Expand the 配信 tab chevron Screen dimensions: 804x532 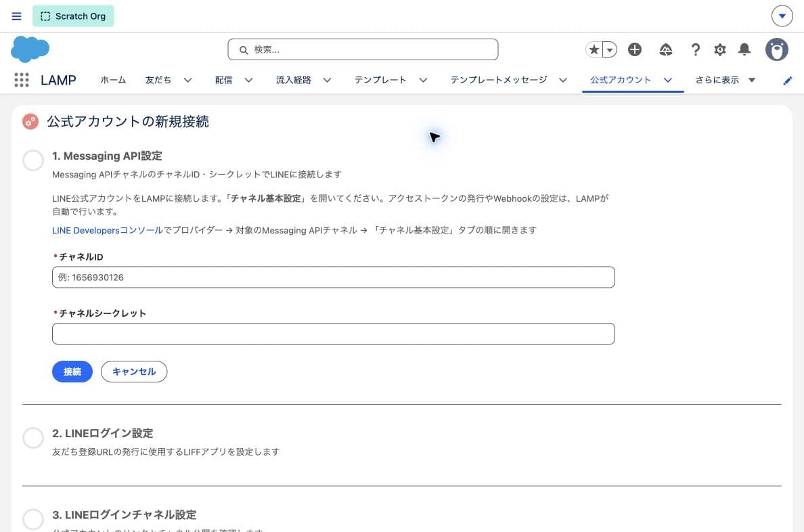[248, 80]
